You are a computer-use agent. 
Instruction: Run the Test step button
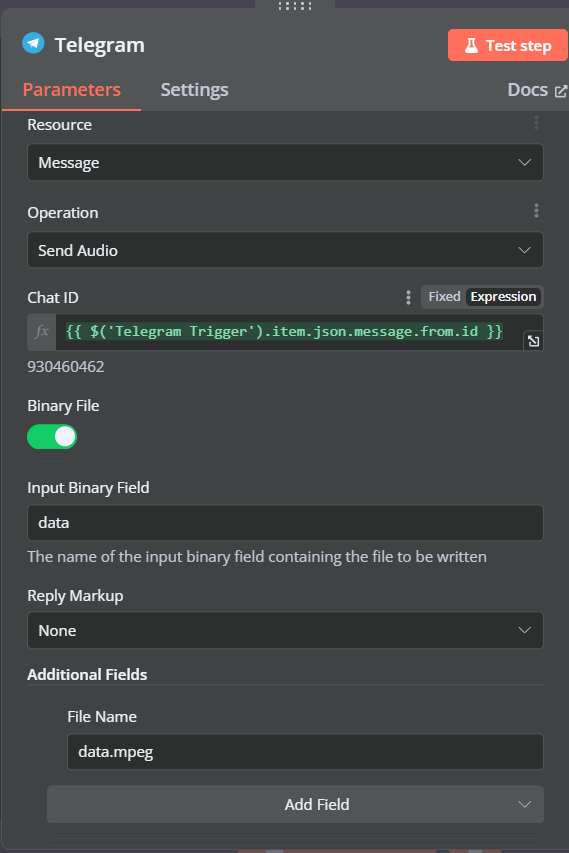tap(508, 45)
